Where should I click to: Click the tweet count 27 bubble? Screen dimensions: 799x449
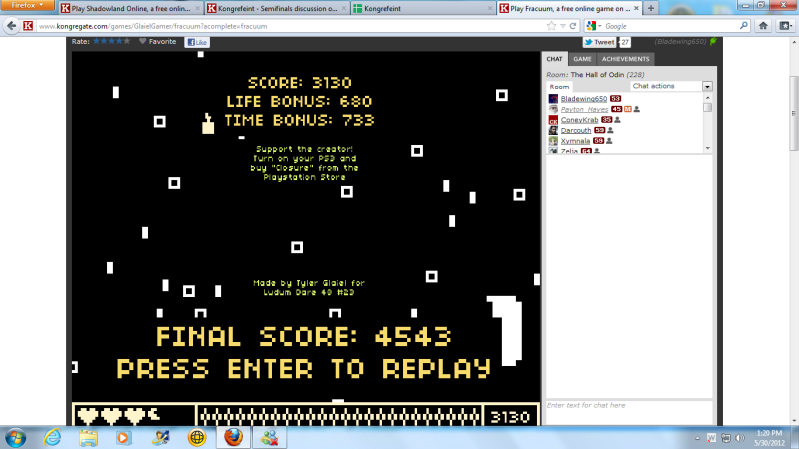(625, 42)
